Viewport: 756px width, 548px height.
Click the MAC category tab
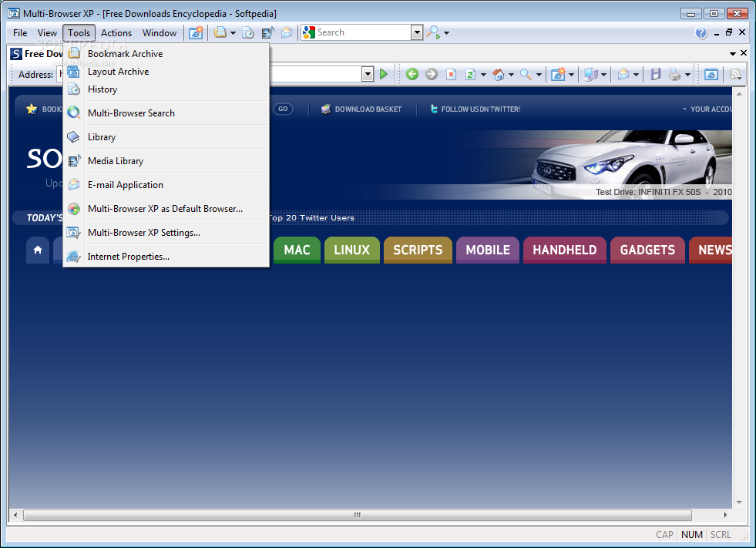[x=297, y=250]
